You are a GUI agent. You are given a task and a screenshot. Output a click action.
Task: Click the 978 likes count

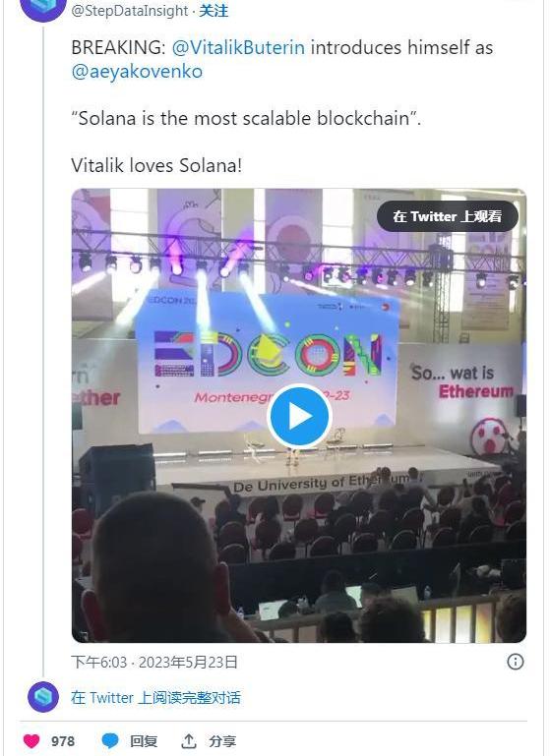[63, 741]
